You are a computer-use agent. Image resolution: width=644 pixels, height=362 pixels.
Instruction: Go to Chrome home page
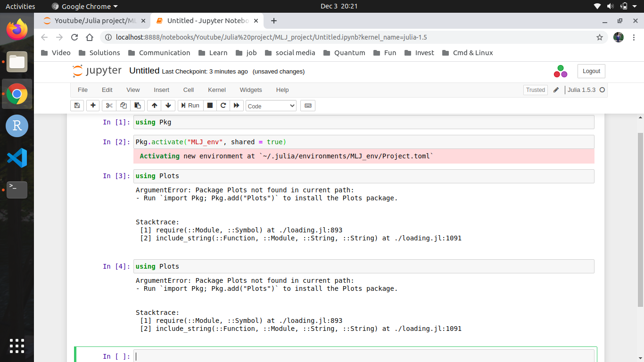90,37
